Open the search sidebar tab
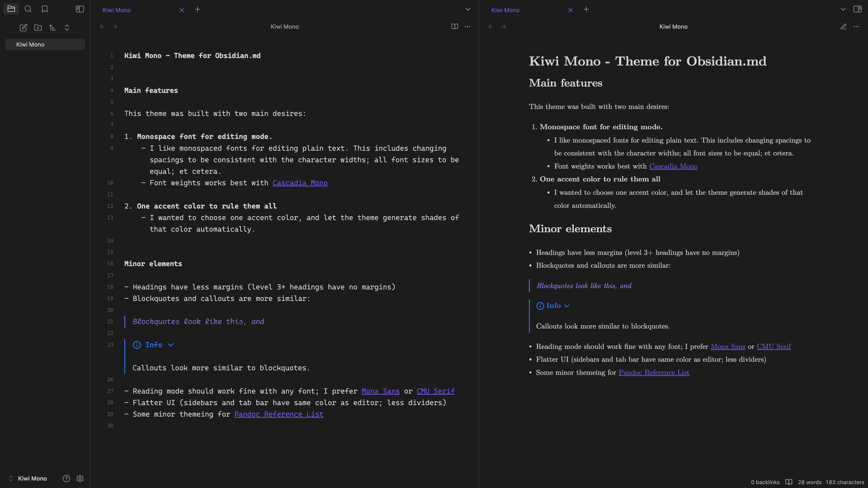The width and height of the screenshot is (868, 488). point(28,9)
